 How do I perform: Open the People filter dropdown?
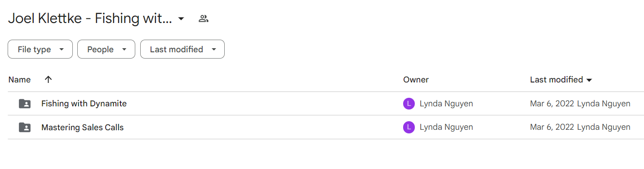(106, 50)
